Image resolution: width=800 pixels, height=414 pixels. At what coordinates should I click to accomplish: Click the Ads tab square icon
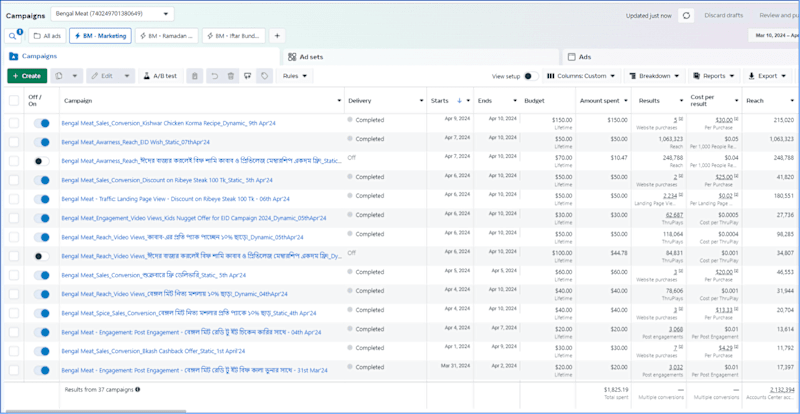571,57
